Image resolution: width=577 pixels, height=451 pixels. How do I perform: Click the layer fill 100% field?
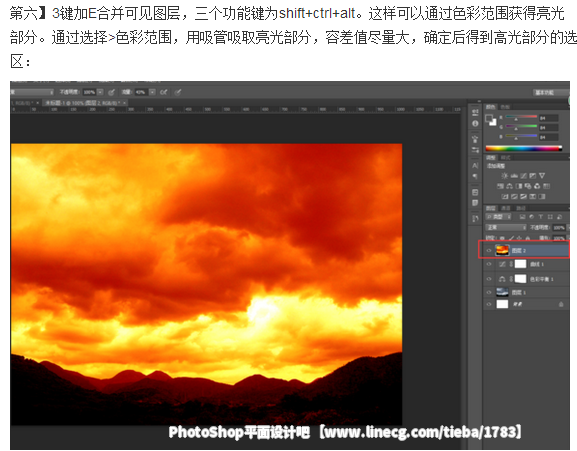pos(559,238)
